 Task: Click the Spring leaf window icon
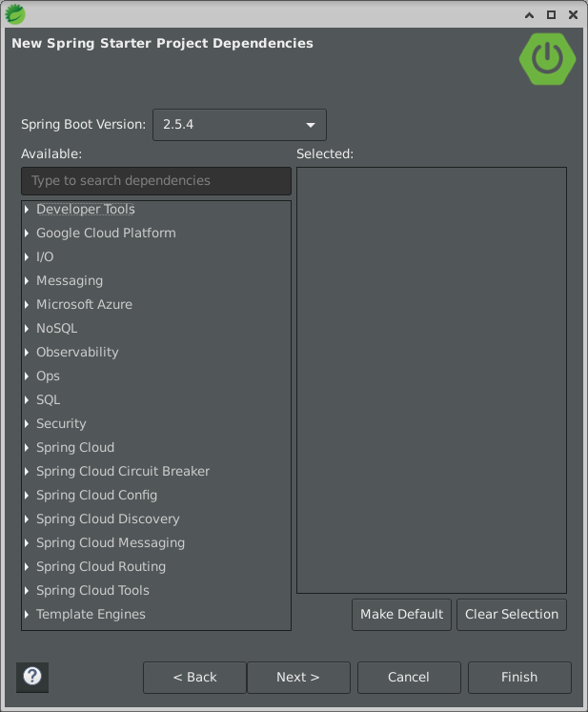(x=15, y=14)
